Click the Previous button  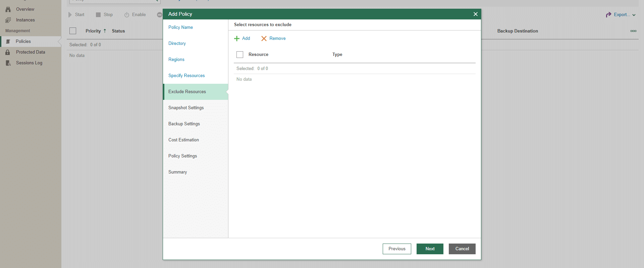(397, 249)
